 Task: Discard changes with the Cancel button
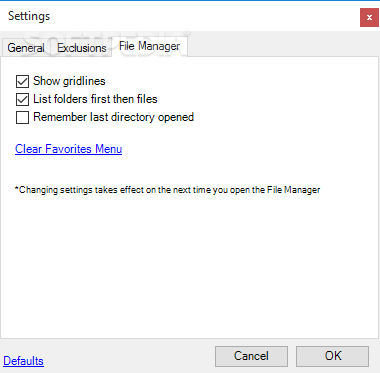click(251, 356)
